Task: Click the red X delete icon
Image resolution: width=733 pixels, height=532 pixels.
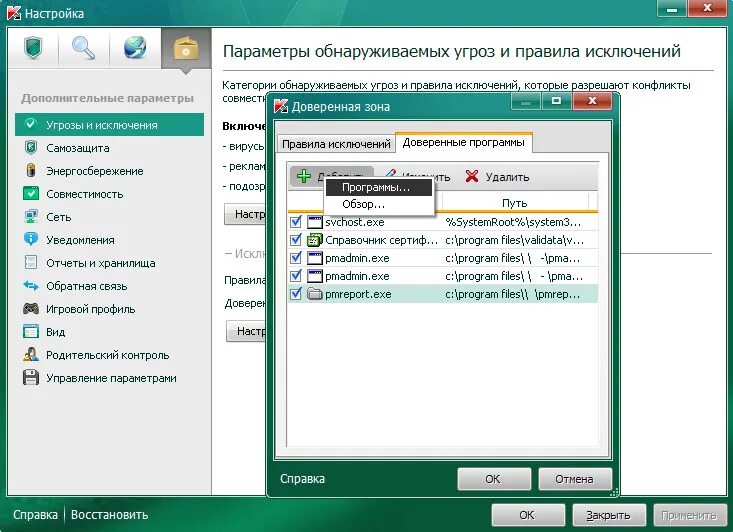Action: (x=472, y=176)
